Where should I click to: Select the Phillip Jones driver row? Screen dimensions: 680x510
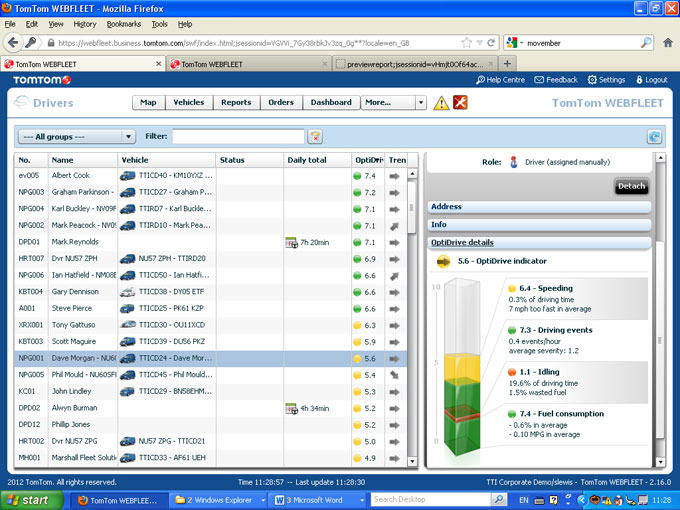211,425
